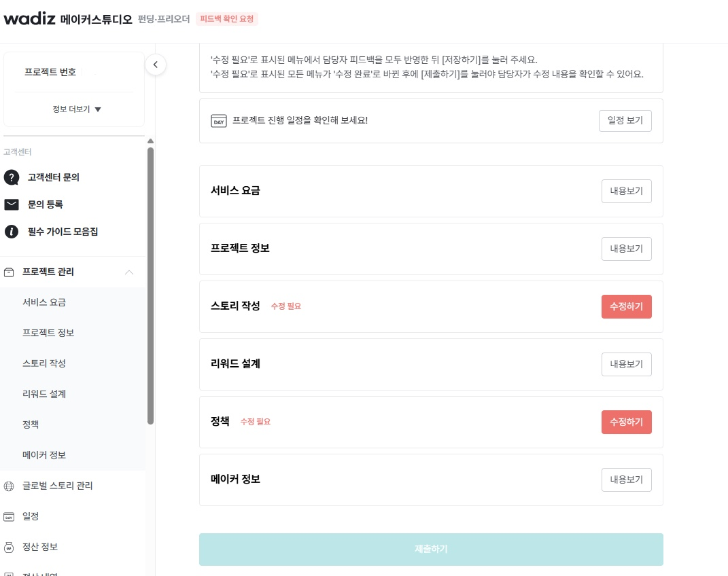Collapse the 프로젝트 관리 menu chevron

129,272
